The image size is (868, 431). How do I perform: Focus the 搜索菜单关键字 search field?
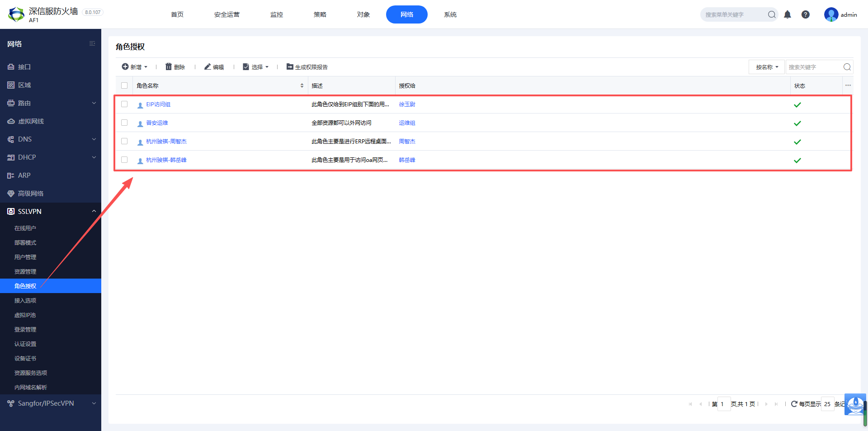pos(733,14)
